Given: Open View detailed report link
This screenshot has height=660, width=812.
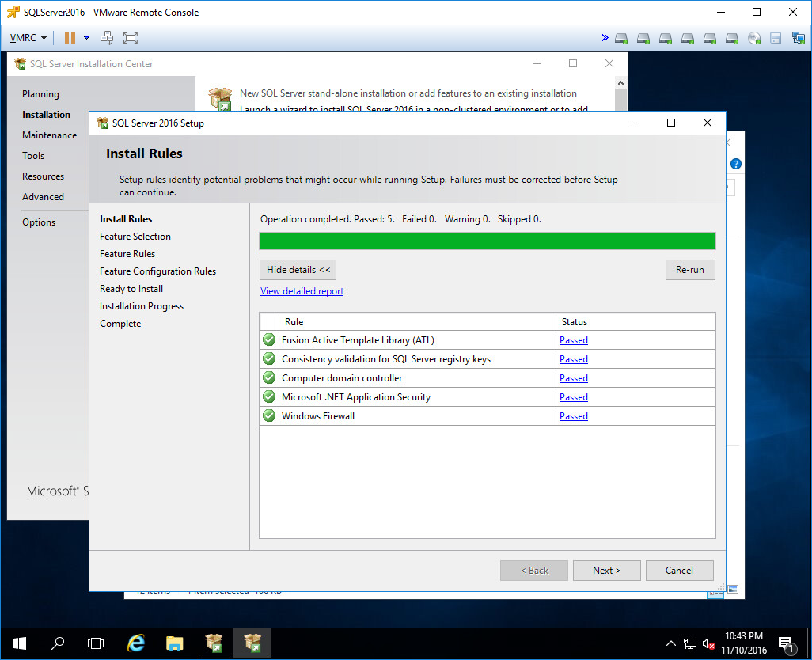Looking at the screenshot, I should point(302,291).
